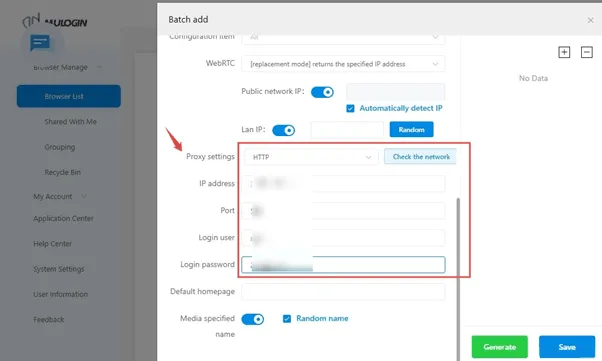Open the Proxy settings HTTP dropdown

coord(311,157)
